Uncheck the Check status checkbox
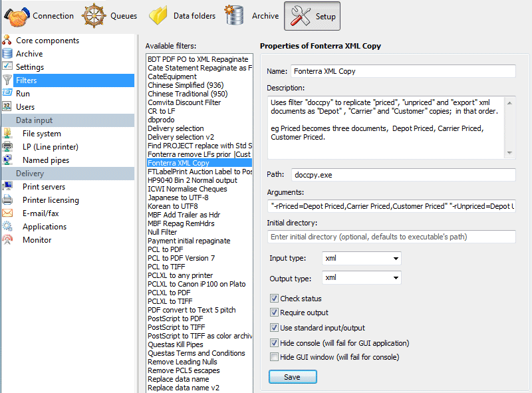This screenshot has width=532, height=393. pyautogui.click(x=274, y=299)
